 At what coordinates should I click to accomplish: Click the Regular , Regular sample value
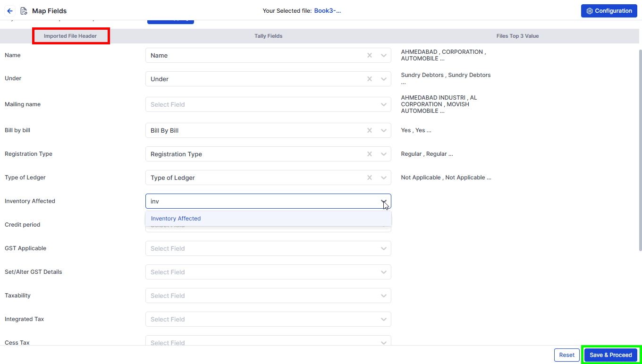pyautogui.click(x=427, y=154)
